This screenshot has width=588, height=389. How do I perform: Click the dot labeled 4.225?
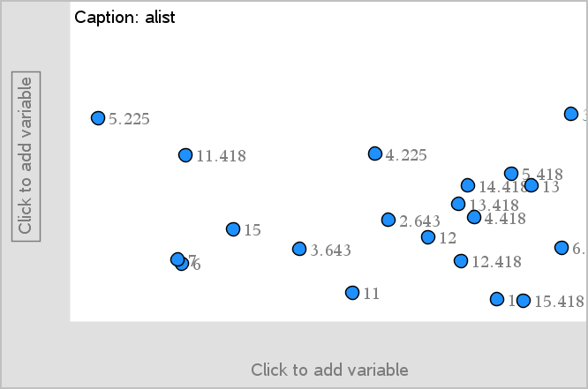pyautogui.click(x=375, y=154)
